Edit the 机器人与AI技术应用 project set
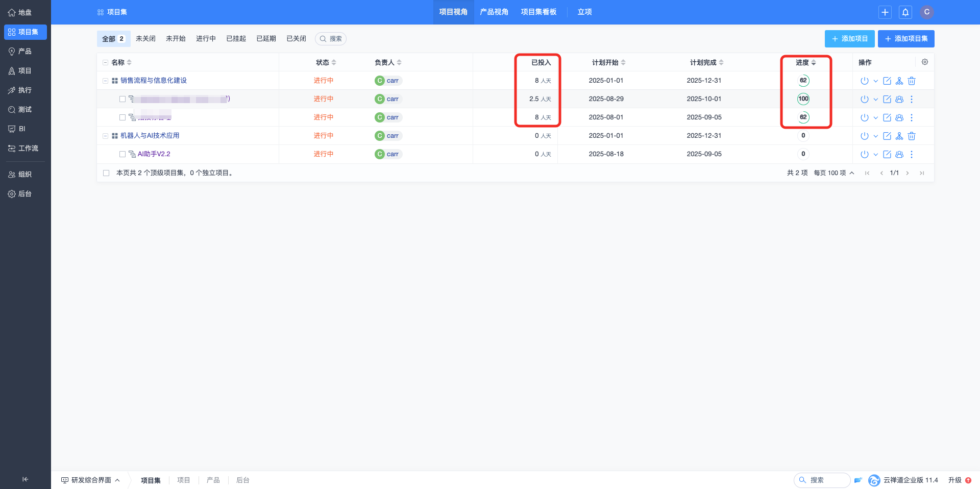 coord(887,136)
